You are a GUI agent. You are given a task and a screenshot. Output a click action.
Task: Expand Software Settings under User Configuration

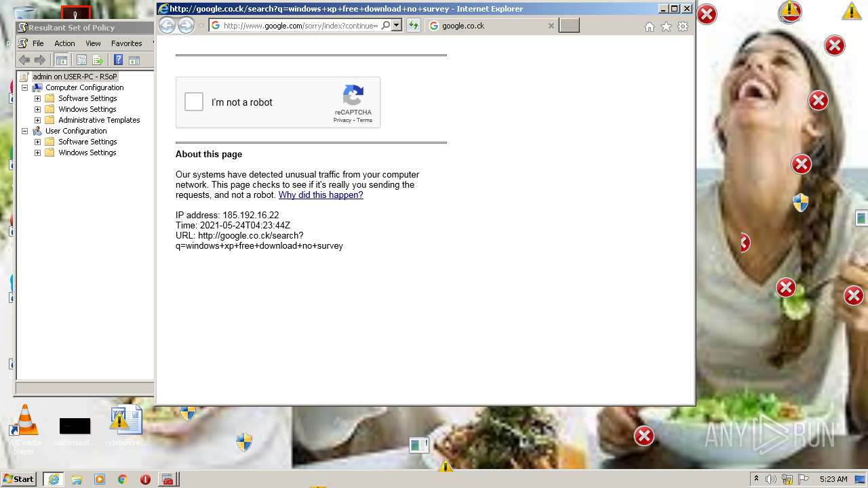pyautogui.click(x=37, y=142)
